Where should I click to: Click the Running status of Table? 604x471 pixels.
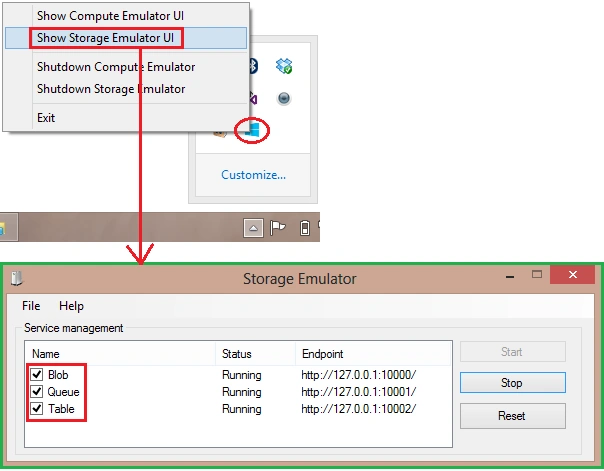click(242, 409)
